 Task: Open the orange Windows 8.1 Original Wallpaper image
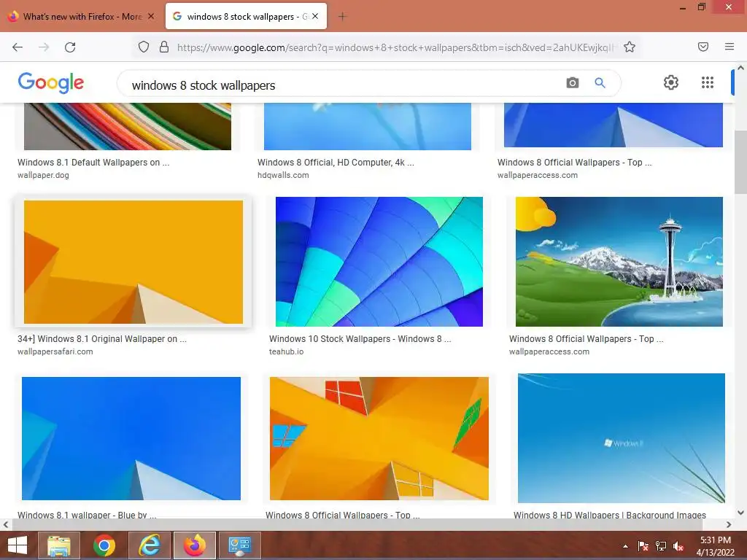click(133, 262)
